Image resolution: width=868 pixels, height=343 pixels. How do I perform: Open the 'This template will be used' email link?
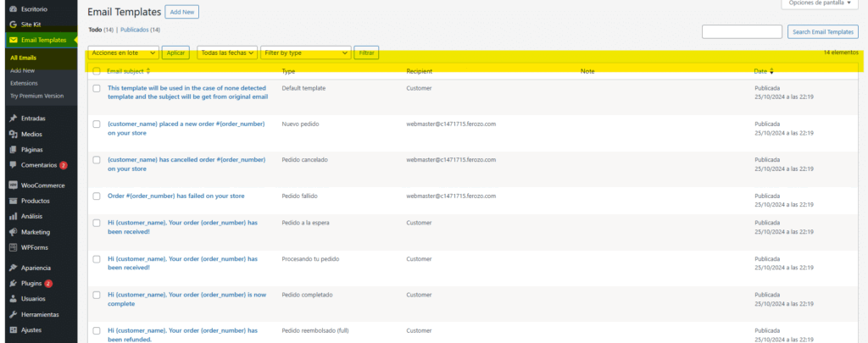click(187, 92)
